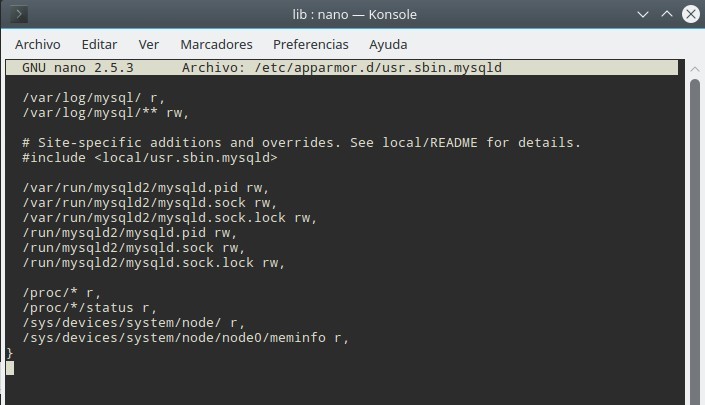This screenshot has width=705, height=405.
Task: Minimize the Konsole window with down chevron
Action: 643,14
